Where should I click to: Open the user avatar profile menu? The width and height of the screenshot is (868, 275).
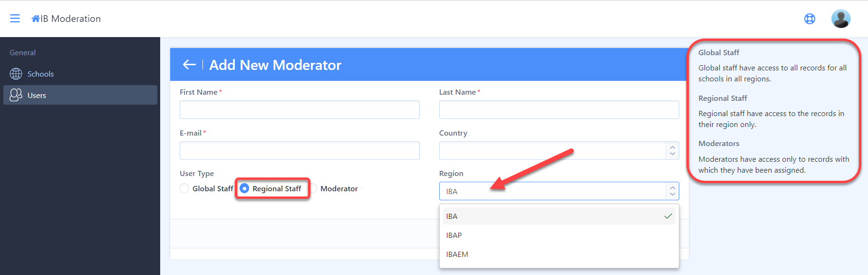pyautogui.click(x=840, y=19)
